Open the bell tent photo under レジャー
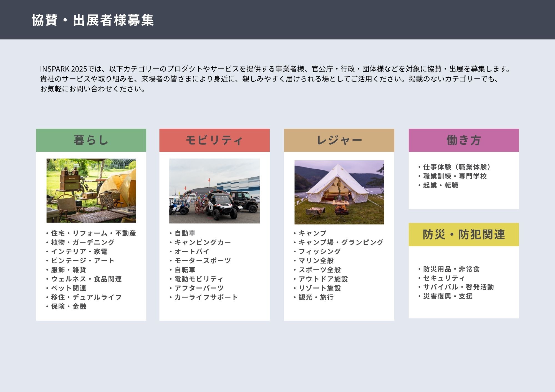555x392 pixels. tap(339, 192)
